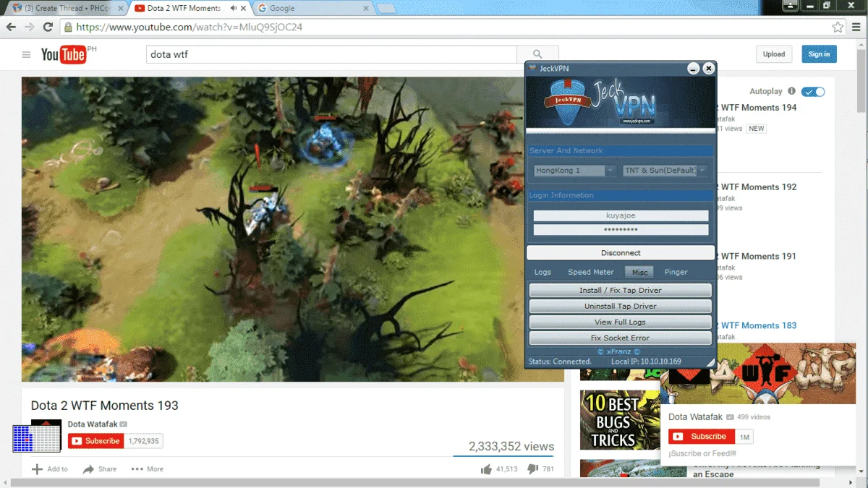Open the Chrome user profile icon

791,6
